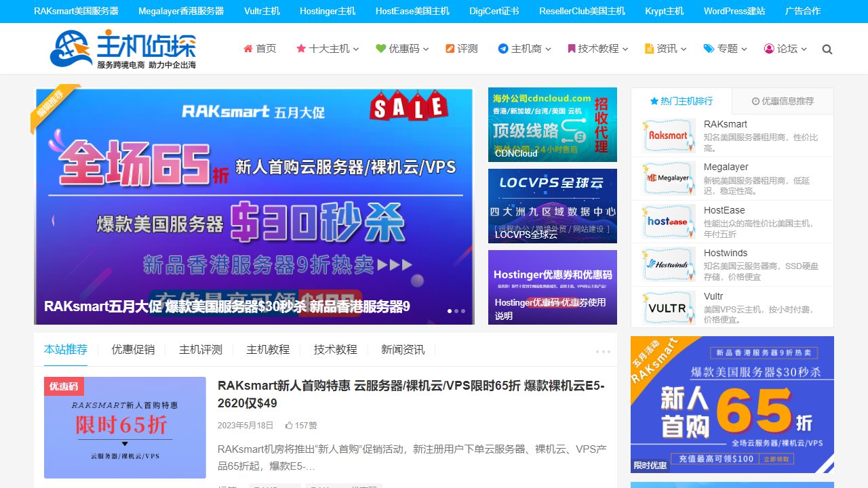
Task: Click the second carousel slide dot
Action: click(456, 311)
